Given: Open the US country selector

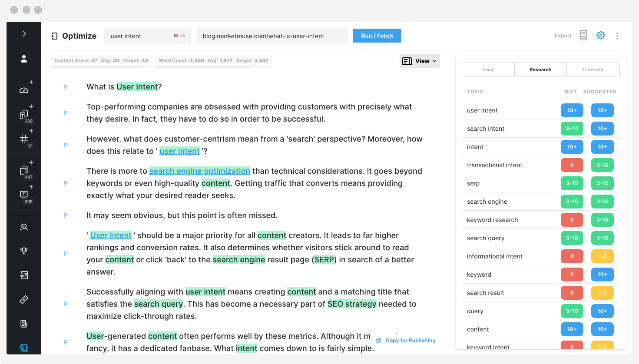Looking at the screenshot, I should [x=179, y=36].
